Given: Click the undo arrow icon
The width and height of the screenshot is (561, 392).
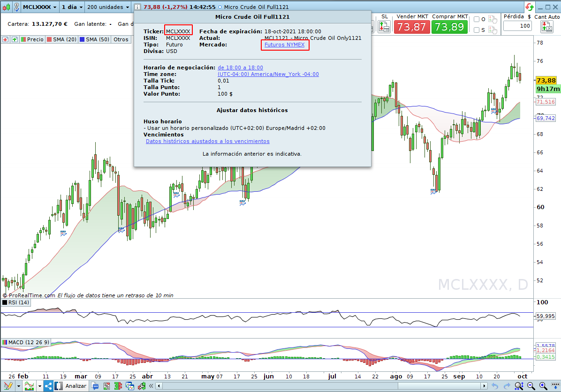Looking at the screenshot, I should point(495,386).
